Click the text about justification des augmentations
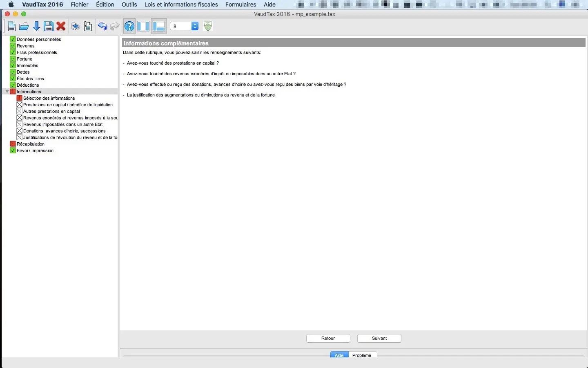Viewport: 588px width, 368px height. point(201,95)
